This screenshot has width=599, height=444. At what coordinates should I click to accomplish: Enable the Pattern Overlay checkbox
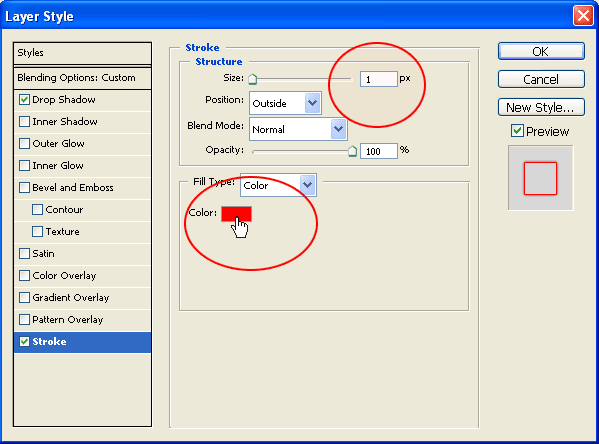point(24,319)
